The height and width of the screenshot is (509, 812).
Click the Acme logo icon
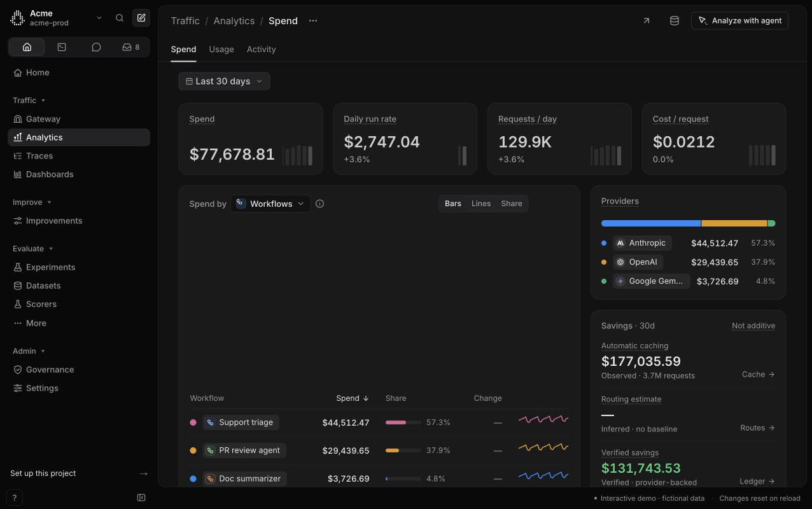pyautogui.click(x=18, y=18)
